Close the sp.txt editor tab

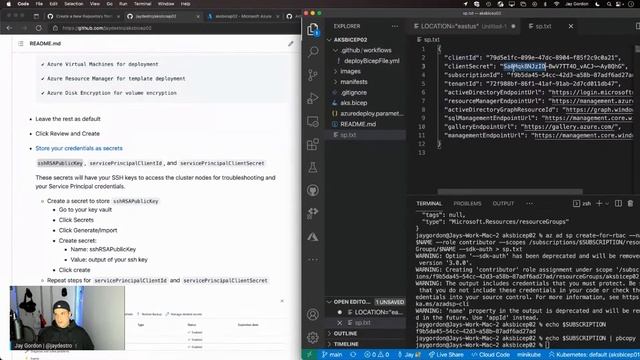point(571,26)
